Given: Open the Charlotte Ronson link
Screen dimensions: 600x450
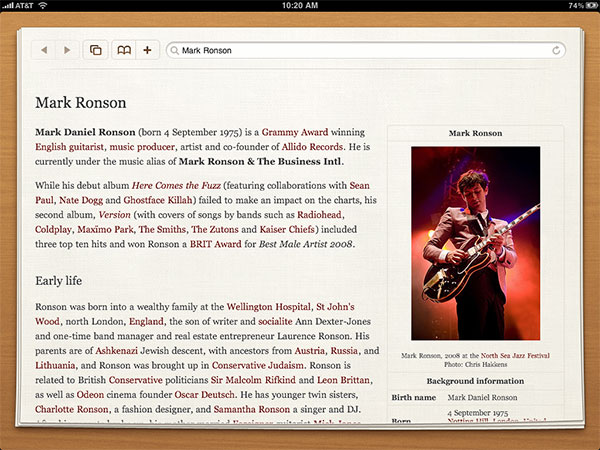Looking at the screenshot, I should pyautogui.click(x=72, y=409).
